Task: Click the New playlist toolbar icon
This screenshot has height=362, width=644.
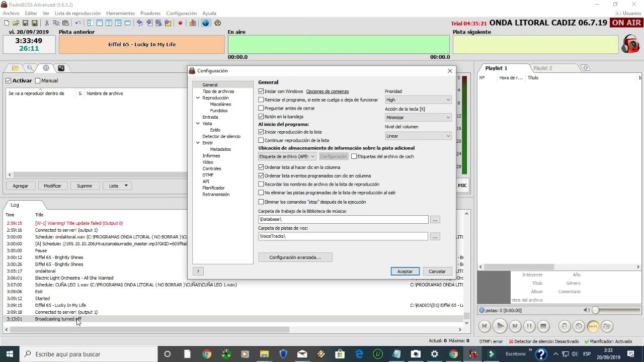Action: (x=7, y=23)
